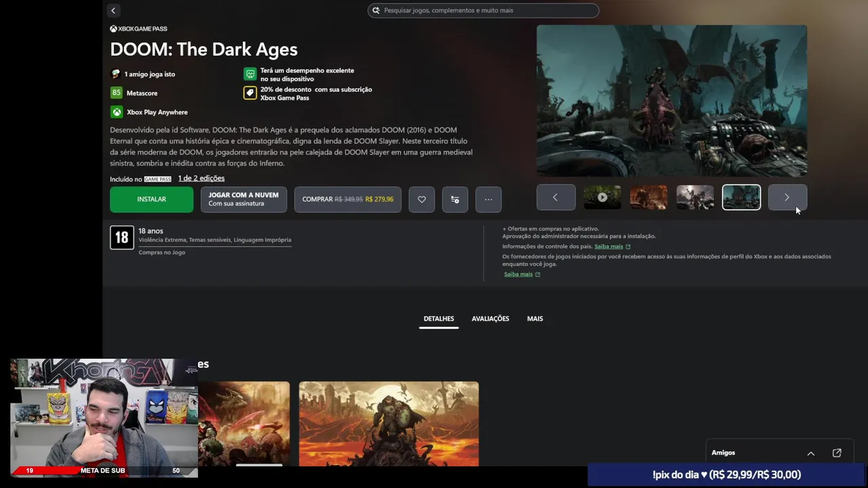Add game to wishlist with heart icon
Image resolution: width=868 pixels, height=488 pixels.
tap(422, 199)
